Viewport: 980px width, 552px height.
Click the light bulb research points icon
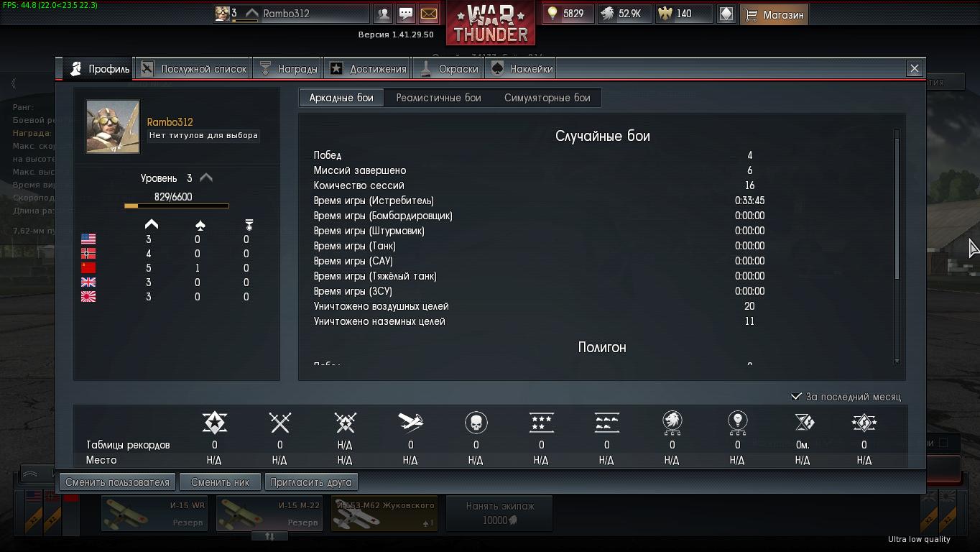[553, 14]
